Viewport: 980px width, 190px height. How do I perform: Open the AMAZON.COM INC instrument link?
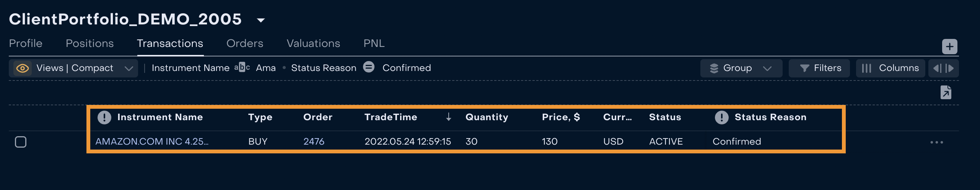pyautogui.click(x=152, y=142)
